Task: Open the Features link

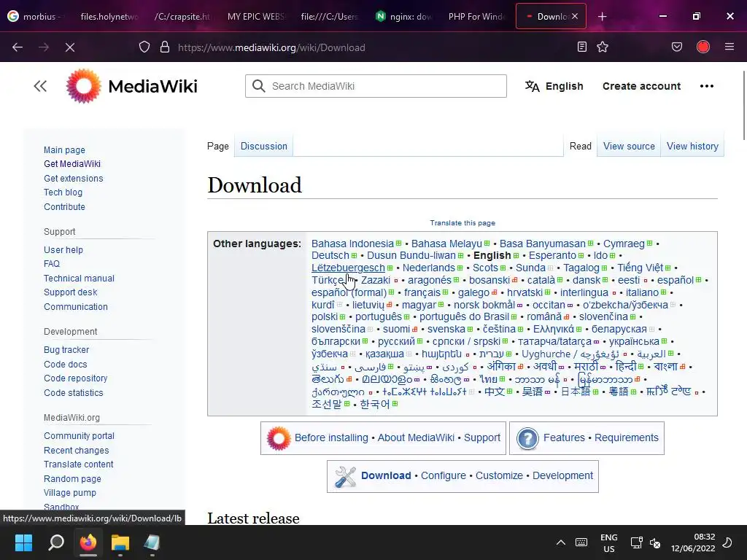Action: click(x=564, y=437)
